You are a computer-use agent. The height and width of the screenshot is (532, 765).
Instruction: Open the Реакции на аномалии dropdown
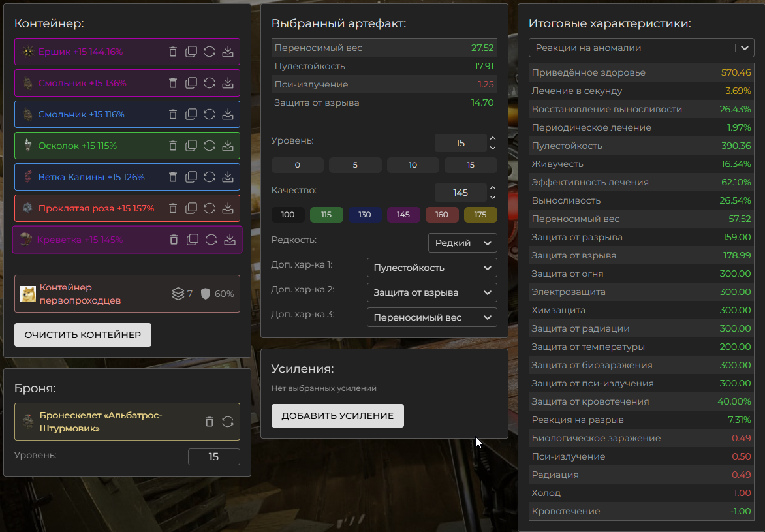(x=641, y=48)
